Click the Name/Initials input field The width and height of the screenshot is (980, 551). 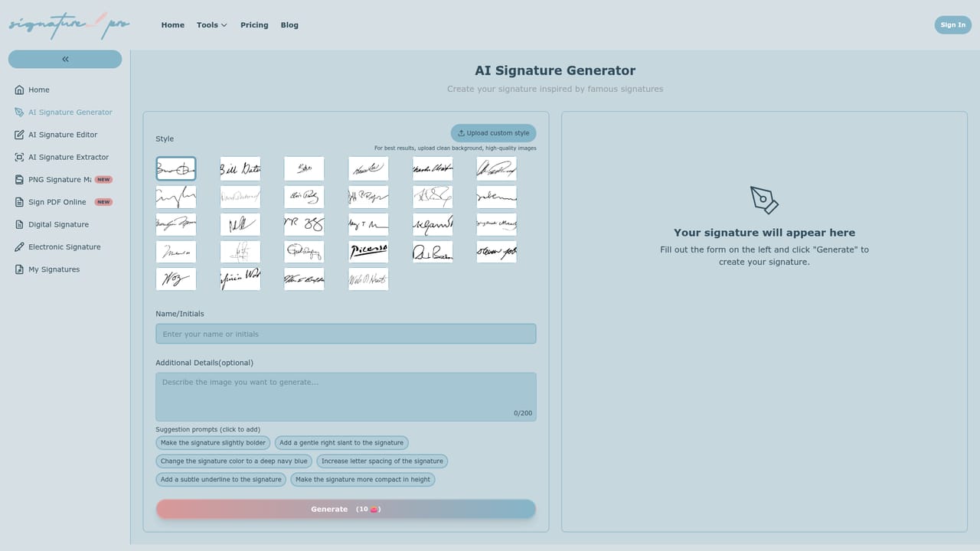pyautogui.click(x=346, y=334)
